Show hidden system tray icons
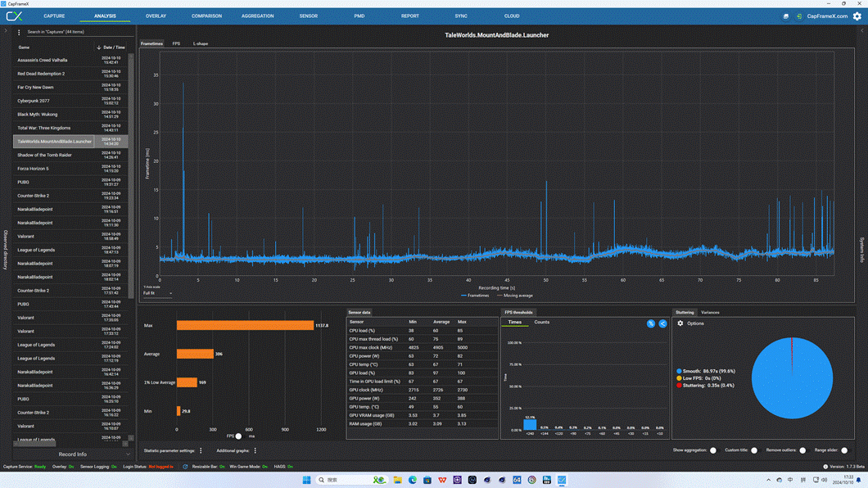This screenshot has width=868, height=488. 768,480
